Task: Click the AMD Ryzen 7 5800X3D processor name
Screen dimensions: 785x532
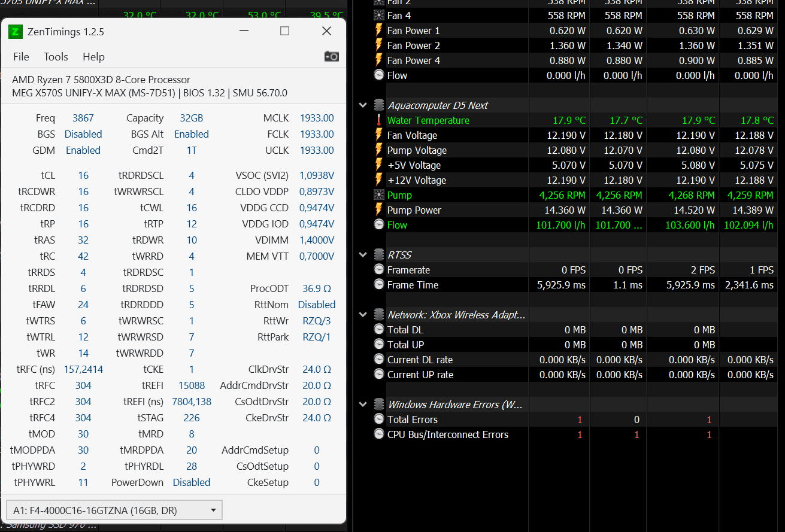Action: 101,80
